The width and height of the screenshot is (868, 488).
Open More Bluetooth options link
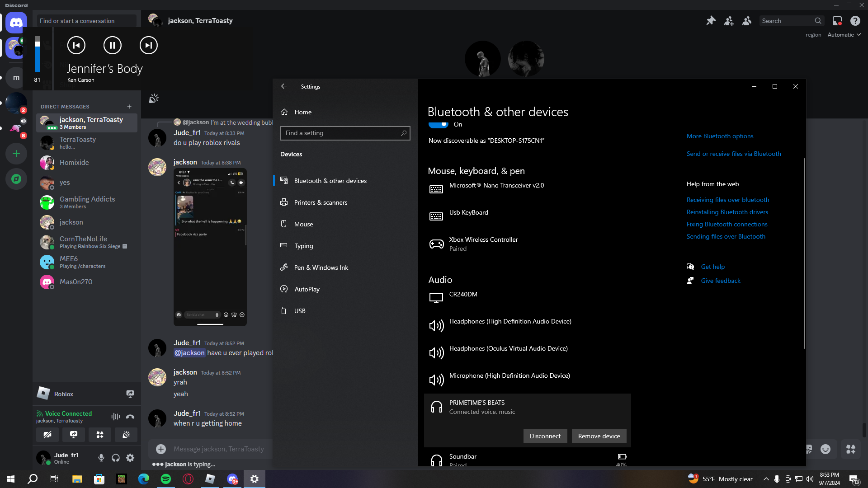tap(720, 136)
